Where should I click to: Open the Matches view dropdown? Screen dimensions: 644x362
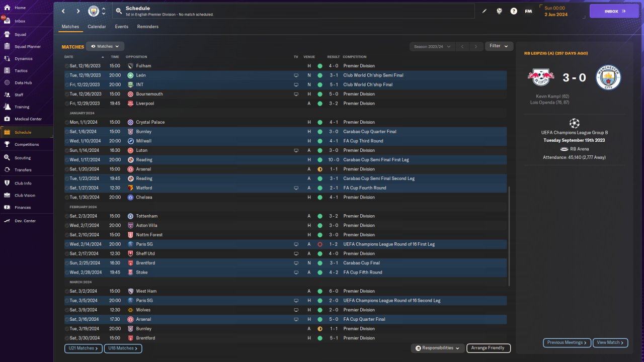(x=105, y=46)
